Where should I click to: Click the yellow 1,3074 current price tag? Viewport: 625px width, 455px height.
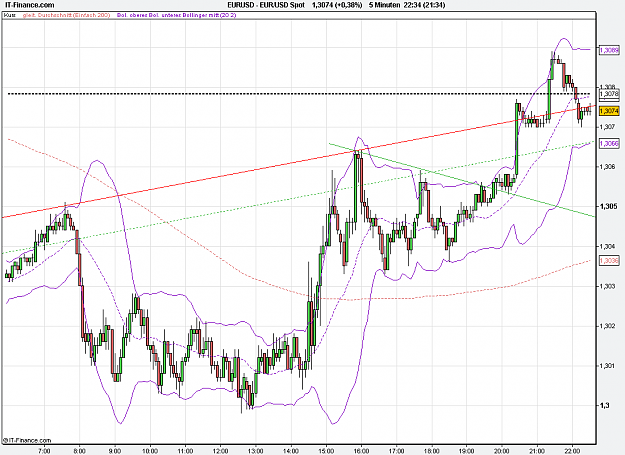click(x=609, y=111)
